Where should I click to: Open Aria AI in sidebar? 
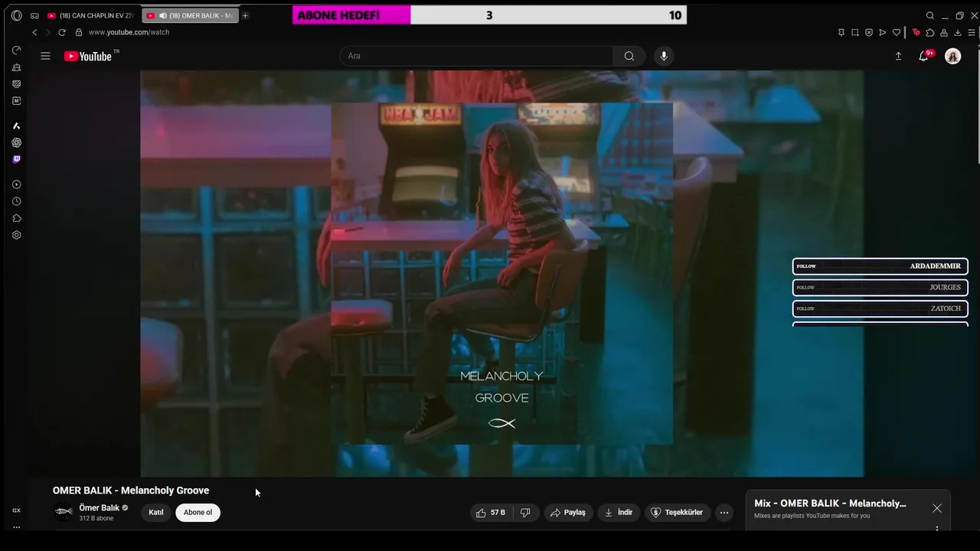click(16, 126)
